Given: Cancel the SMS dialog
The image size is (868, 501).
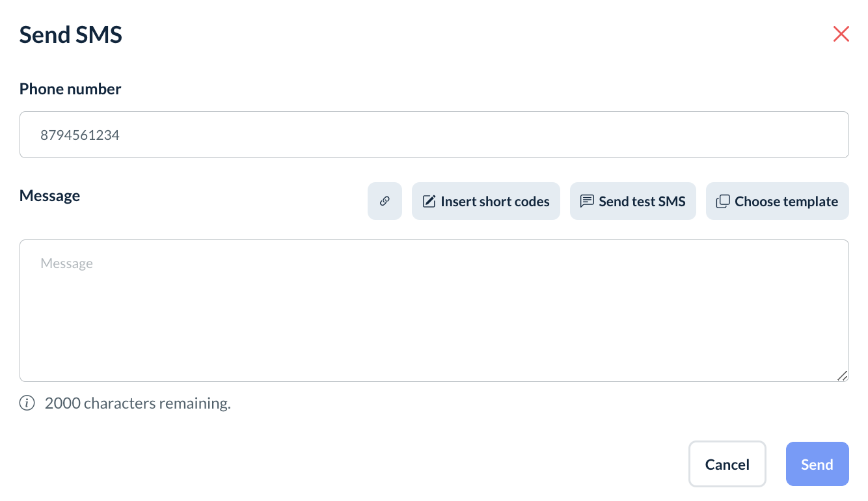Looking at the screenshot, I should coord(727,464).
